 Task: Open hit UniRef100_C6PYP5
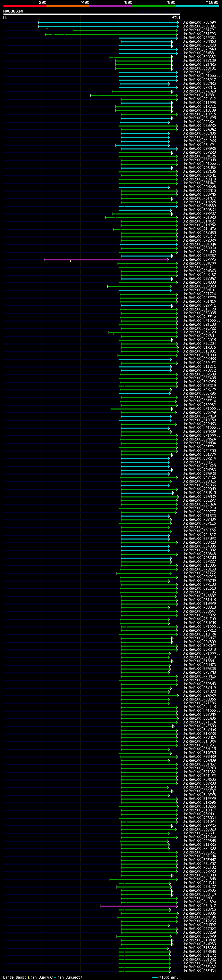click(199, 259)
